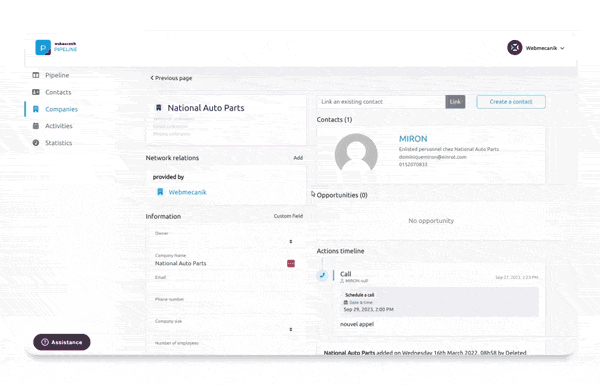Open MIRON contact profile picture
This screenshot has height=385, width=600.
(x=356, y=153)
